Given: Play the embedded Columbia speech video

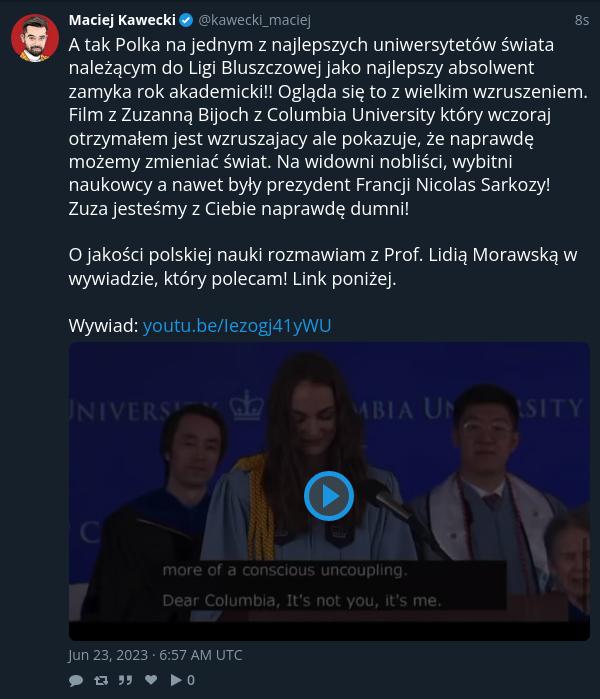Looking at the screenshot, I should coord(329,496).
